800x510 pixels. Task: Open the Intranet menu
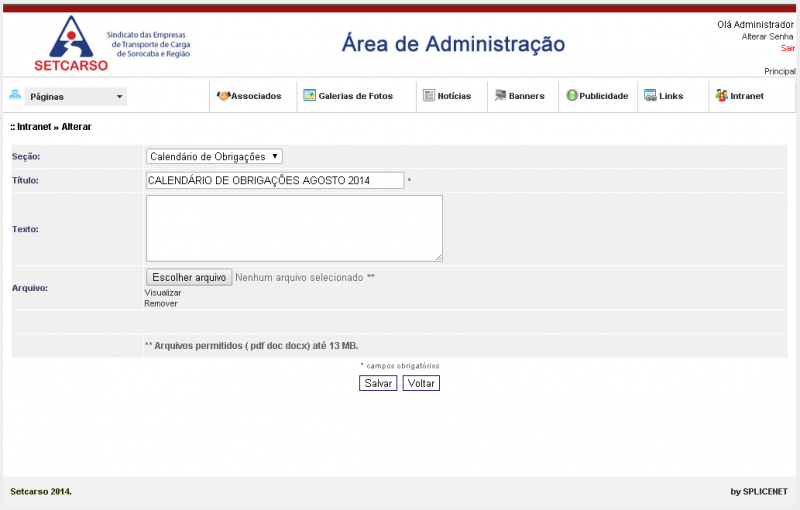[x=747, y=96]
